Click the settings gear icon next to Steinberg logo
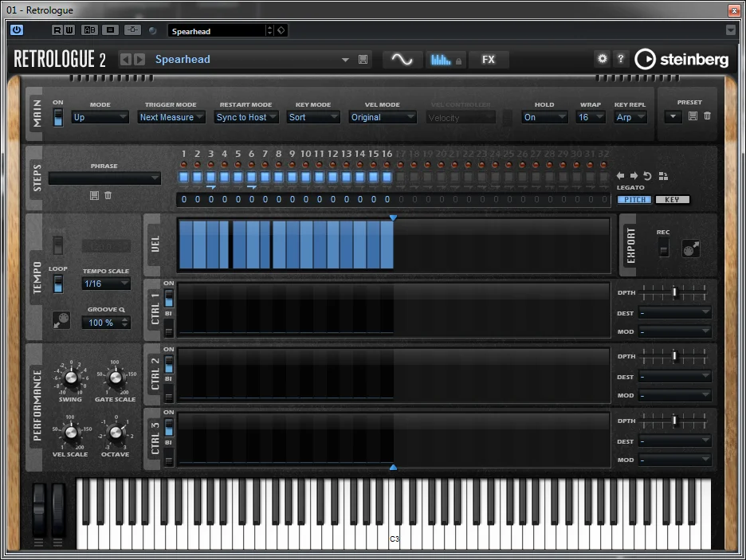The width and height of the screenshot is (746, 560). [603, 59]
